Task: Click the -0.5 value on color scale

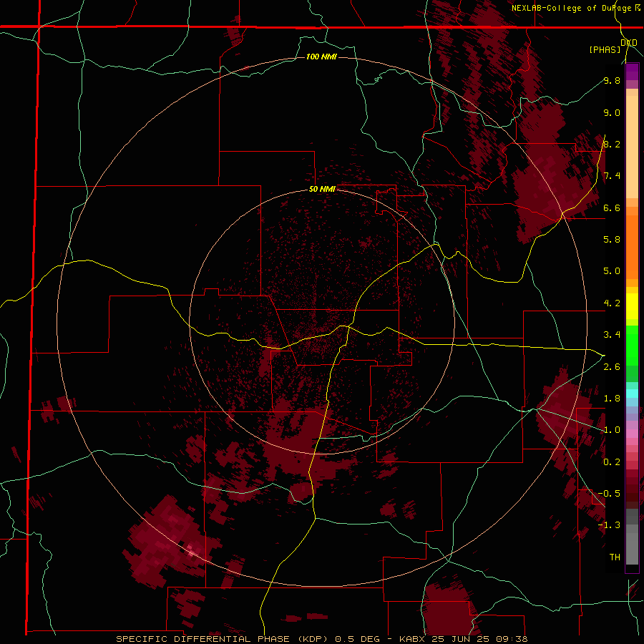Action: tap(609, 493)
